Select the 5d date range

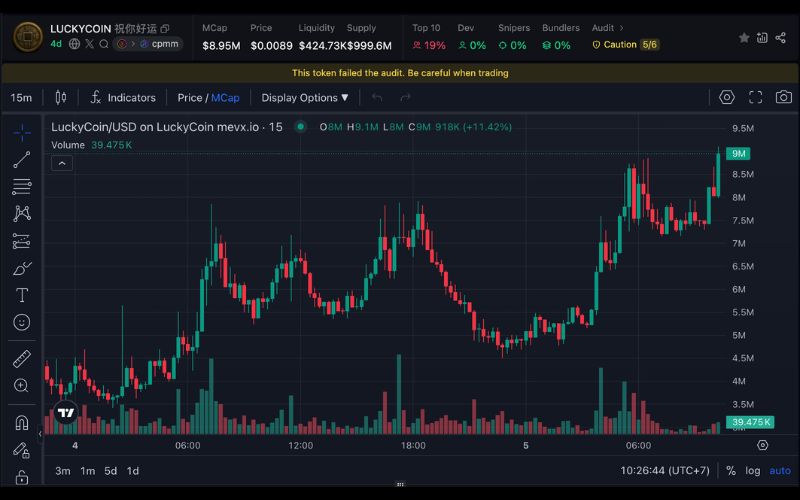point(111,470)
